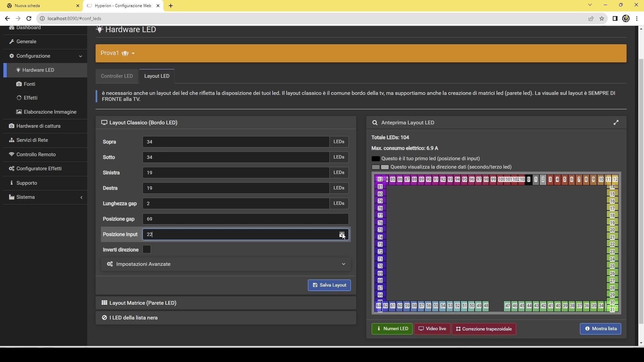Open the Fonti section

click(30, 84)
